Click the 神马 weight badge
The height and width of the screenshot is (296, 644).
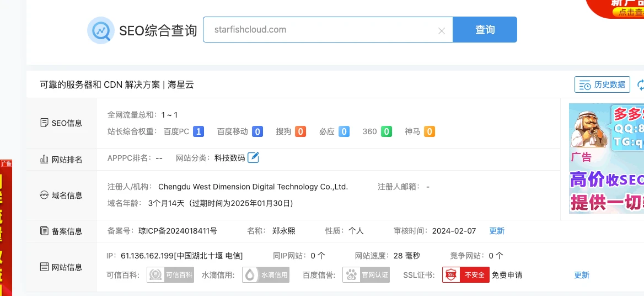coord(429,131)
